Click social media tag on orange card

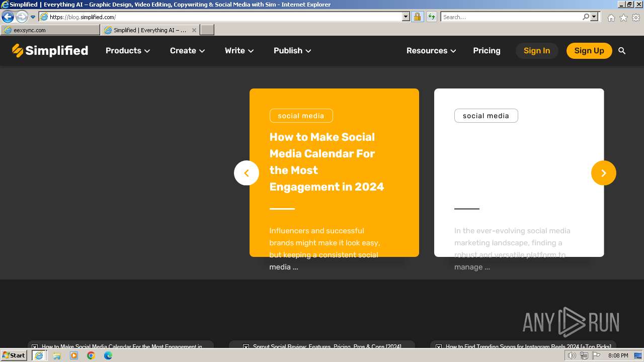coord(301,116)
